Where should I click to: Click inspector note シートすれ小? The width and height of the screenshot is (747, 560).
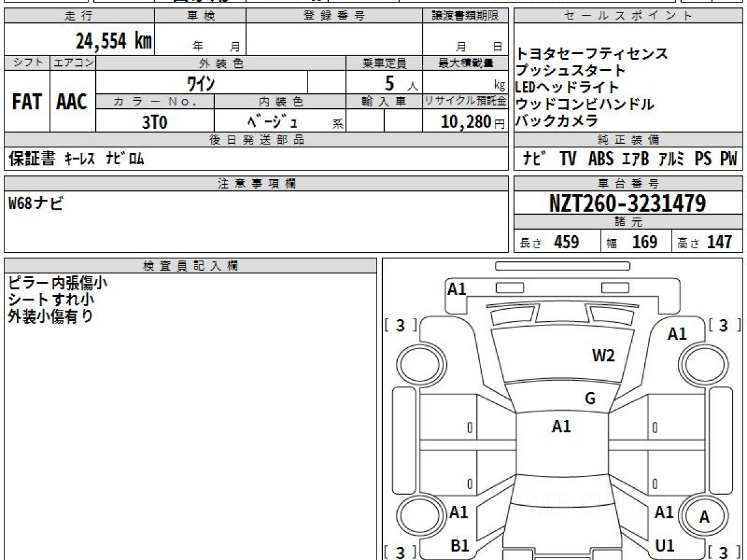click(51, 299)
